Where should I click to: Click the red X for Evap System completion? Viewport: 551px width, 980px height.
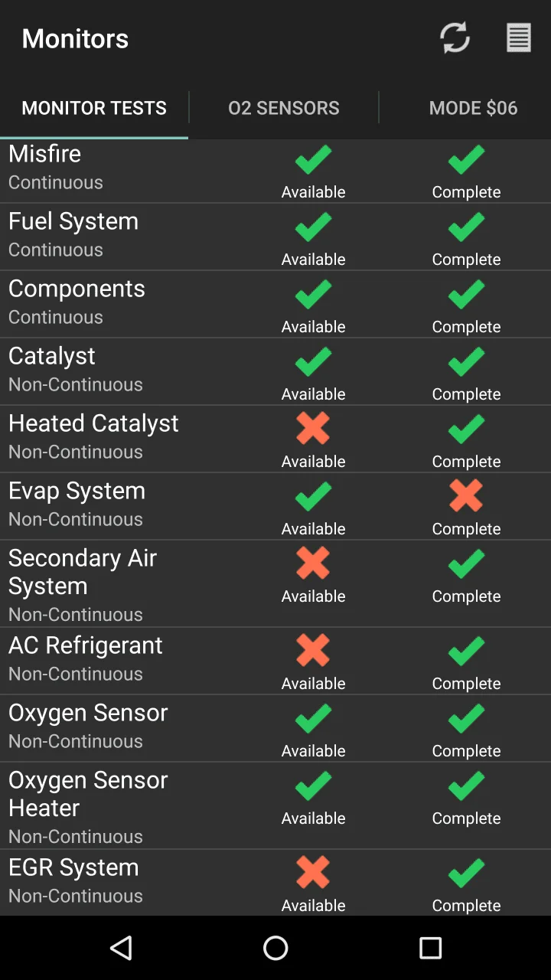[466, 496]
